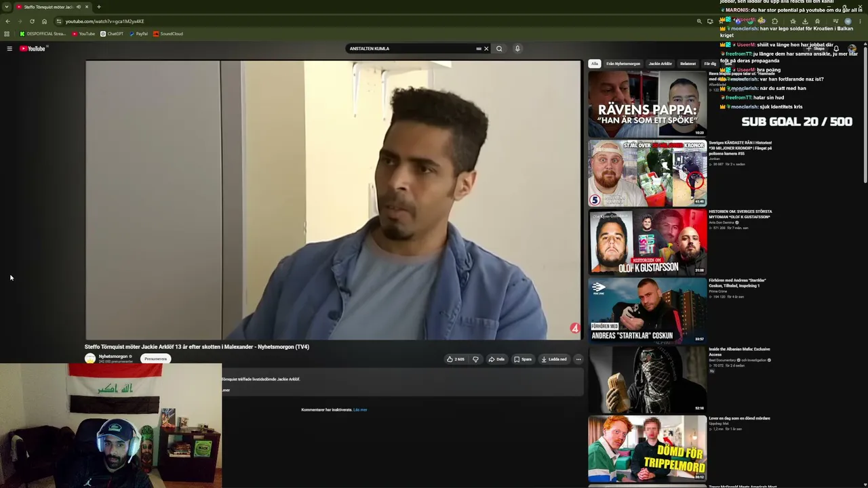Like the video with thumbs up

(x=456, y=359)
